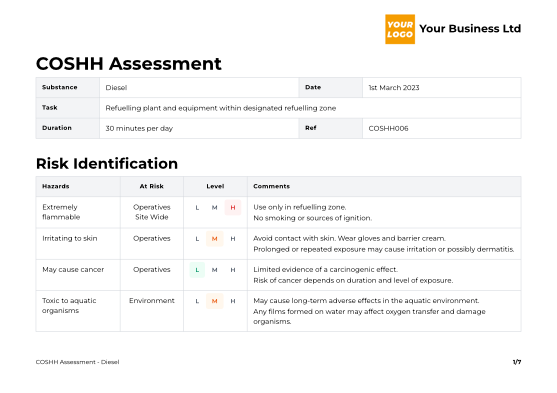Image resolution: width=557 pixels, height=393 pixels.
Task: Select the 1st March 2023 date value
Action: point(394,88)
